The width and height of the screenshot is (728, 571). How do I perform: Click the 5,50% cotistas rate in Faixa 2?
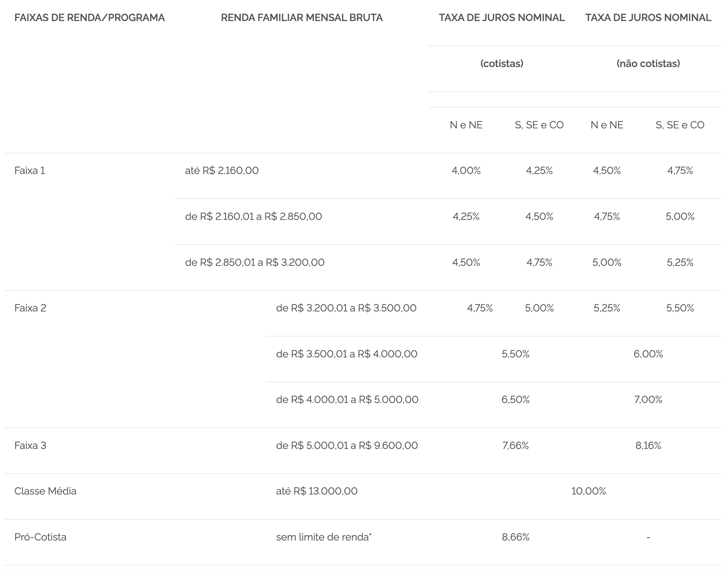pyautogui.click(x=515, y=354)
